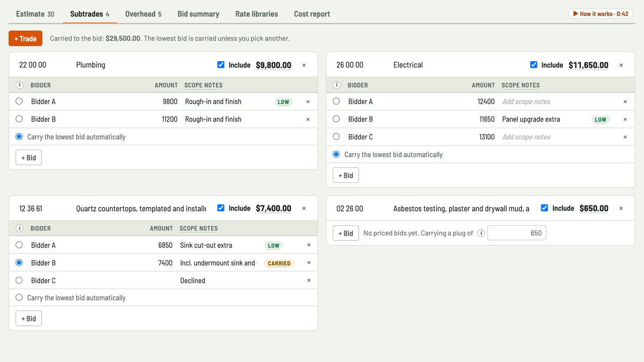The image size is (644, 362).
Task: Choose carry lowest bid automatically for countertops
Action: click(x=19, y=298)
